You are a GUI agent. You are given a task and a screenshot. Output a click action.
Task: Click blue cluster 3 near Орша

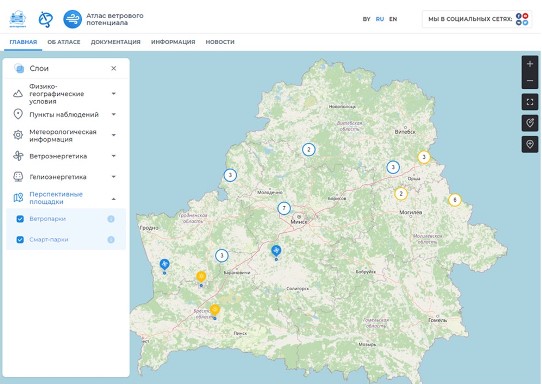pyautogui.click(x=393, y=168)
